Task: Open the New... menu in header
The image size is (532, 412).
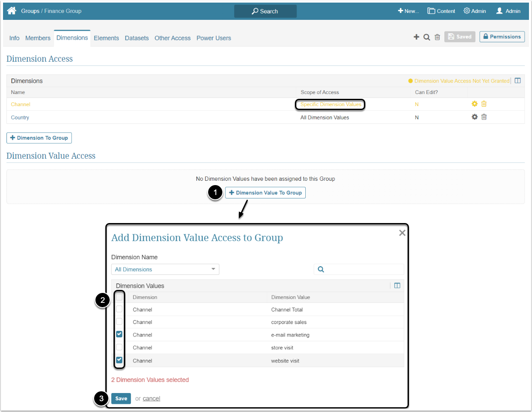Action: (408, 11)
